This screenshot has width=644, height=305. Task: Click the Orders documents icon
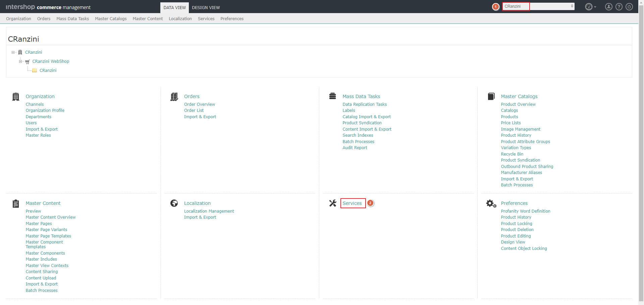tap(174, 97)
